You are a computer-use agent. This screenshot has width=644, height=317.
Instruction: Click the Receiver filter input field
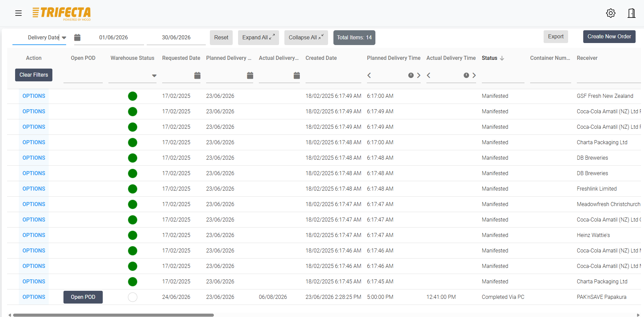pyautogui.click(x=609, y=76)
